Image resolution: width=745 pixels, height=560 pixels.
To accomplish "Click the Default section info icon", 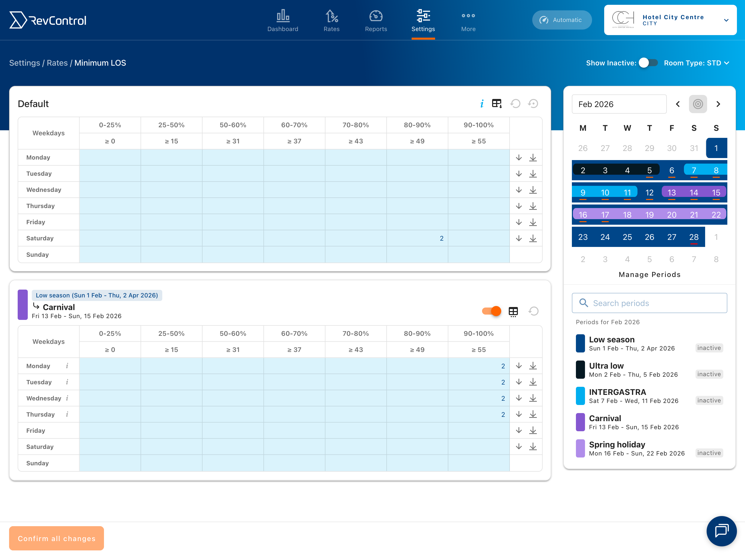I will click(x=482, y=104).
